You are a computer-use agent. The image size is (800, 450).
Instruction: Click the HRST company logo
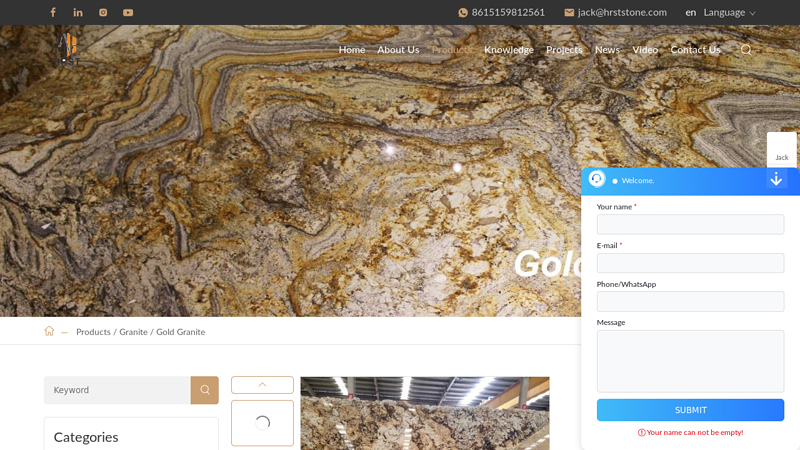67,48
